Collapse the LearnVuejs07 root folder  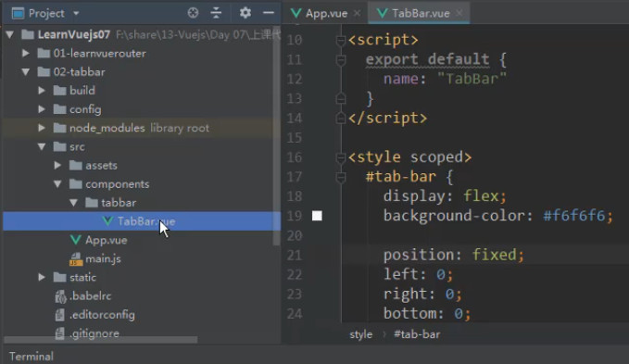[10, 34]
